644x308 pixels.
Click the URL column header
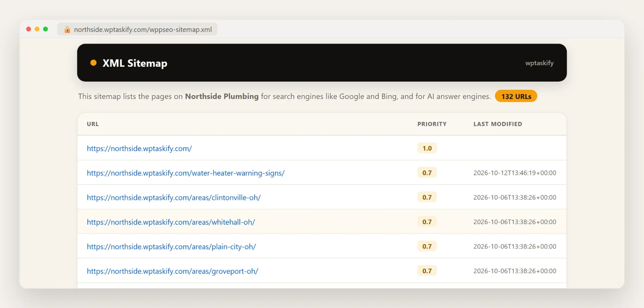(93, 124)
